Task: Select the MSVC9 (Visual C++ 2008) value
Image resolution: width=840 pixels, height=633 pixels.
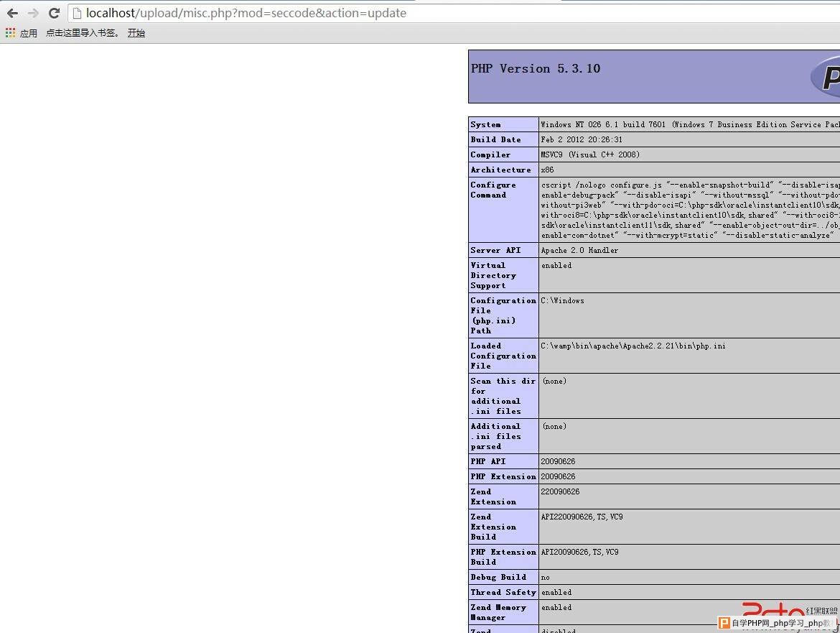Action: point(590,154)
